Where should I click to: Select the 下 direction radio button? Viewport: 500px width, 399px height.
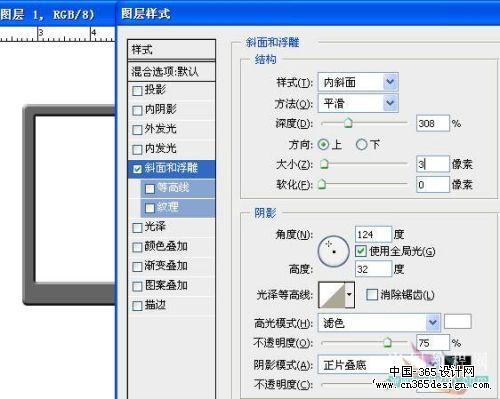tap(361, 145)
